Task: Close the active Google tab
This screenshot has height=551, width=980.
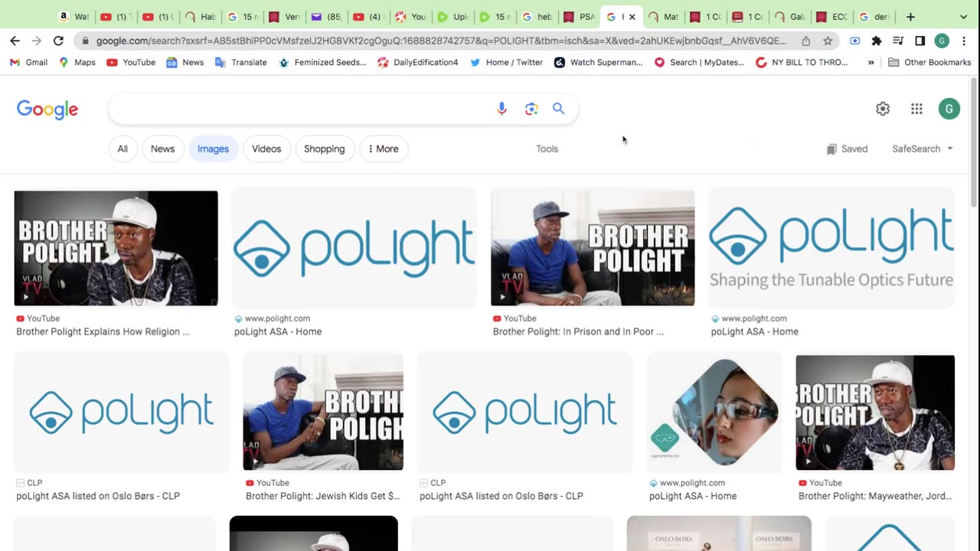Action: [632, 16]
